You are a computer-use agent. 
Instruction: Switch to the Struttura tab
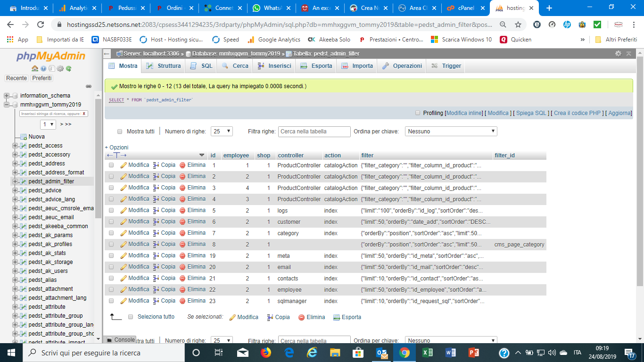pos(163,66)
